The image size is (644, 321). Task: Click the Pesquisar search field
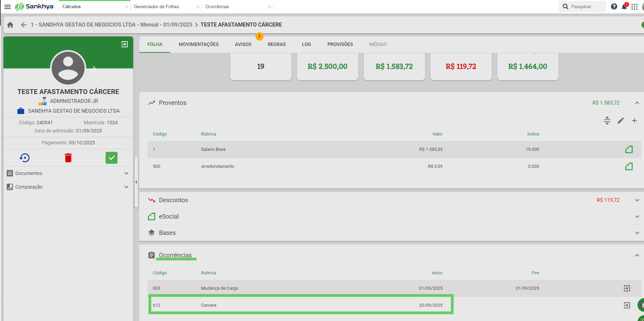tap(582, 6)
